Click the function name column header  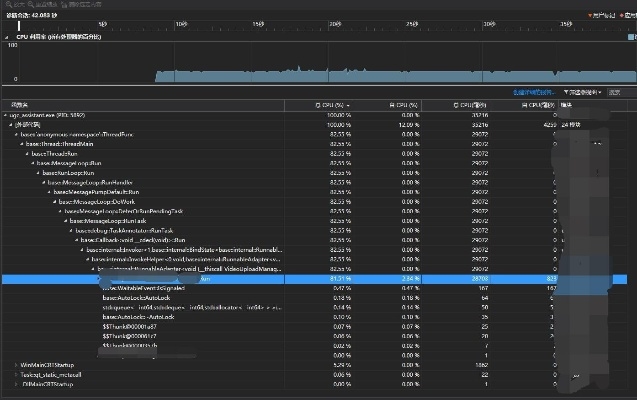pos(20,104)
